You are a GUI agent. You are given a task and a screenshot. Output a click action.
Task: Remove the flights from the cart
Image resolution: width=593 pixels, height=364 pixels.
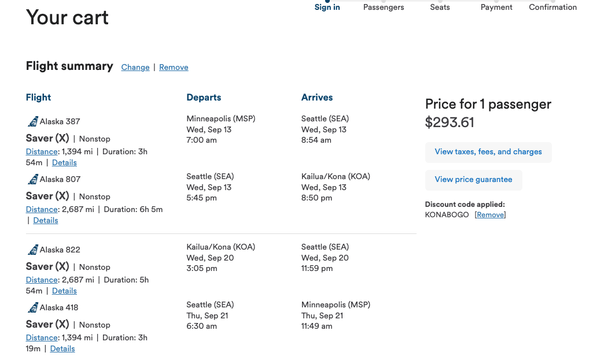173,67
